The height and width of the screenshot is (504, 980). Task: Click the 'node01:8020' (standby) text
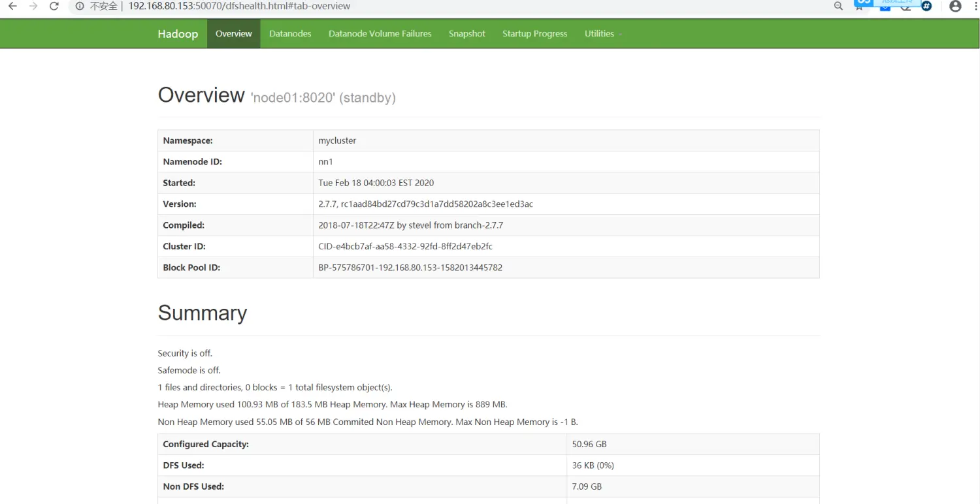click(x=323, y=98)
